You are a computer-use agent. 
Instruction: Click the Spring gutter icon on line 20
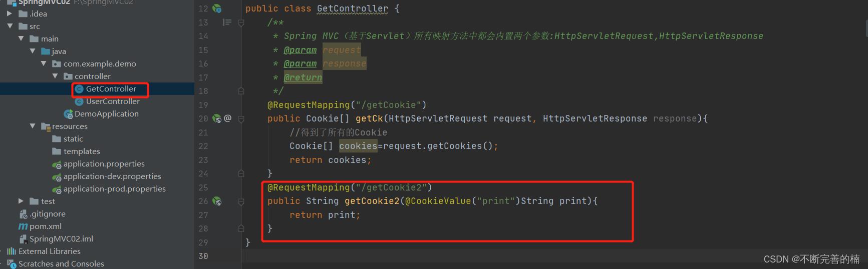click(217, 118)
